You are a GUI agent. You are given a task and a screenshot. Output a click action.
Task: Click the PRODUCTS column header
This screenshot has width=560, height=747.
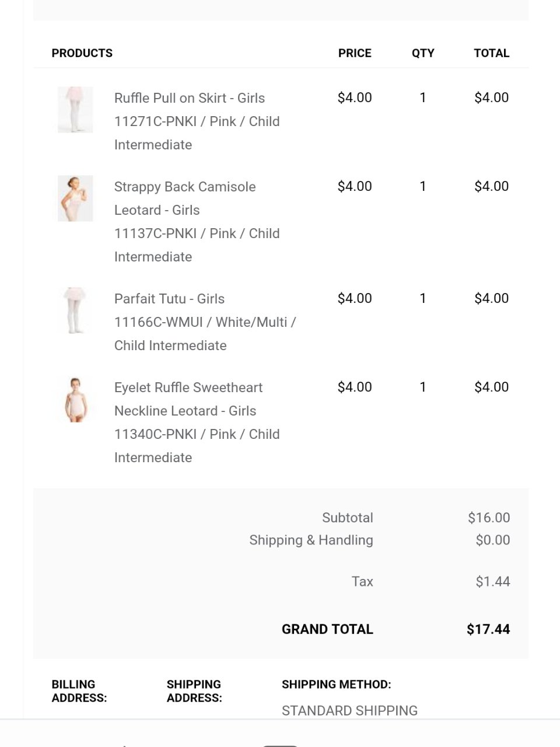coord(82,53)
